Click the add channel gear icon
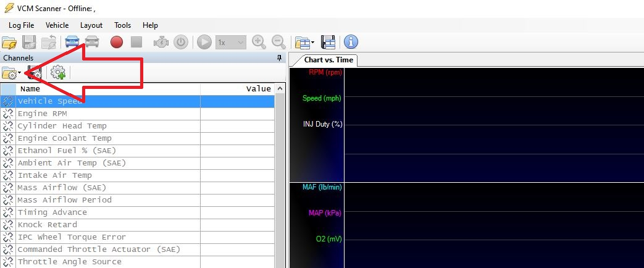The height and width of the screenshot is (268, 644). [58, 73]
